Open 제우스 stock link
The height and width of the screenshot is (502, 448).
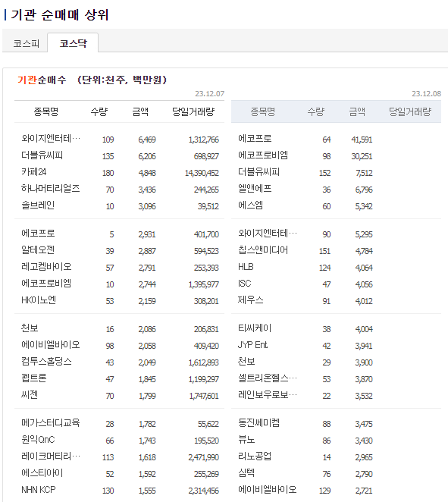(251, 300)
